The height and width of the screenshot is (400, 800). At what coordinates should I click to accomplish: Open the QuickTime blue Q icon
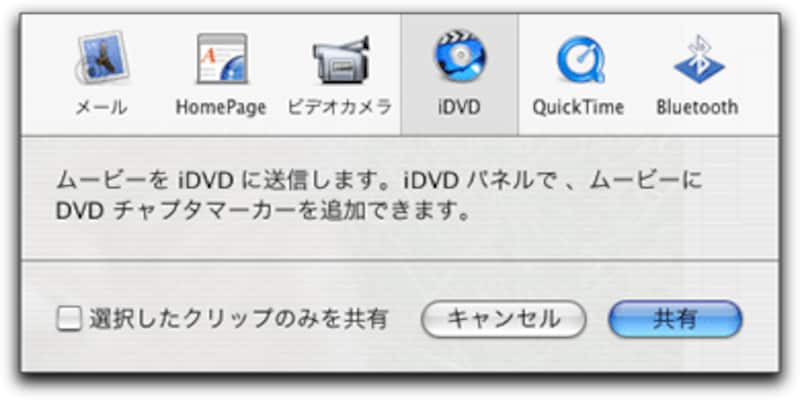581,59
